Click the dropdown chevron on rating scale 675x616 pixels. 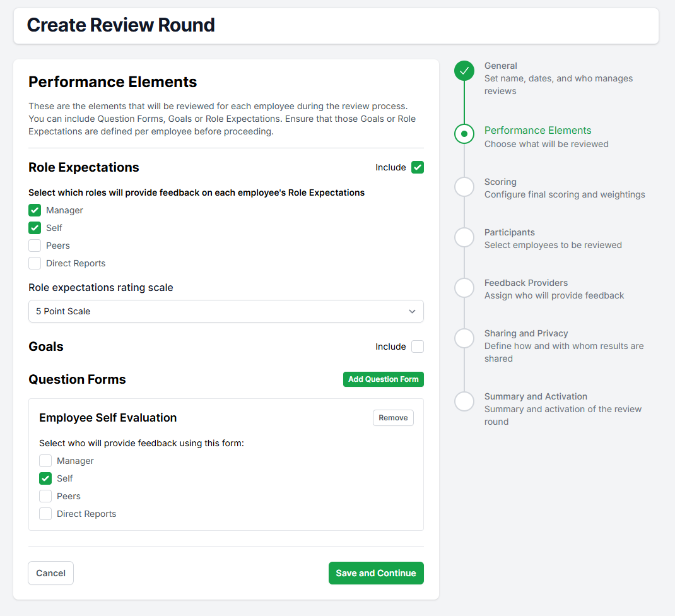click(412, 311)
